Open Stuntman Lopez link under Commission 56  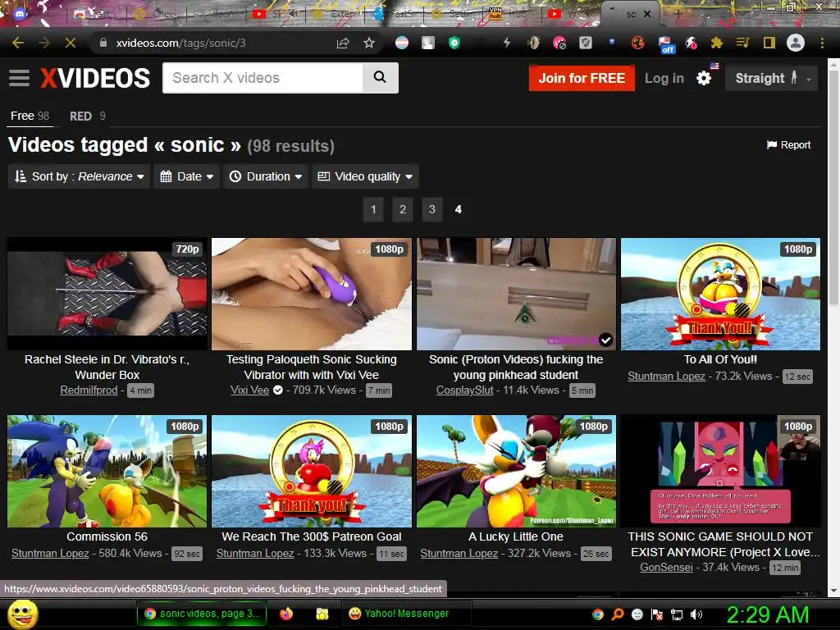50,553
